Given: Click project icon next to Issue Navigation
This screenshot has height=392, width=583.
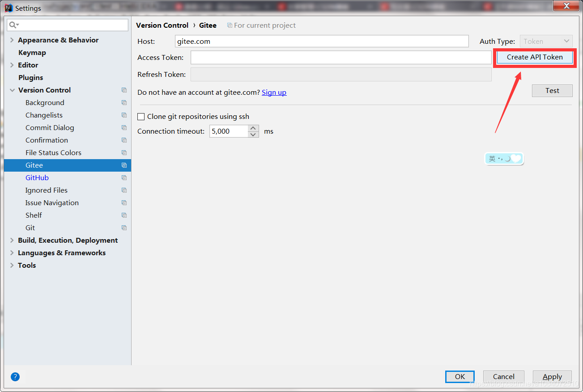Looking at the screenshot, I should tap(124, 203).
